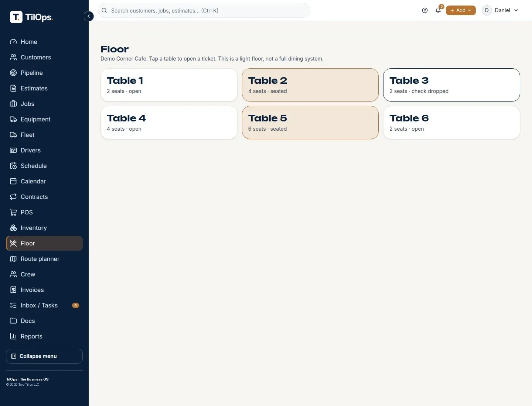Screen dimensions: 532x406
Task: Click the Route planner map icon
Action: pyautogui.click(x=13, y=259)
